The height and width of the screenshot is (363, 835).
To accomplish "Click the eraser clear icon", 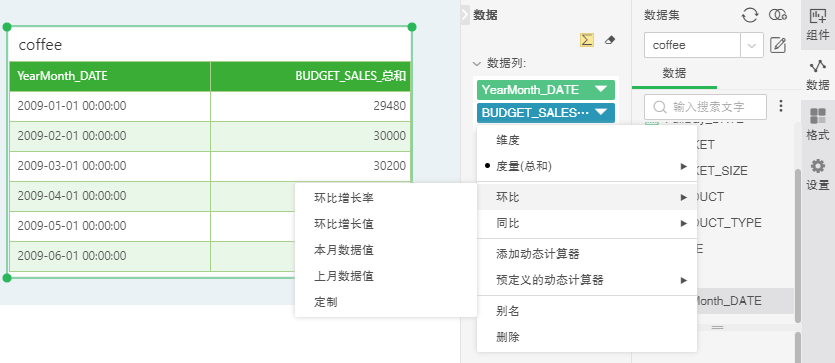I will (610, 40).
